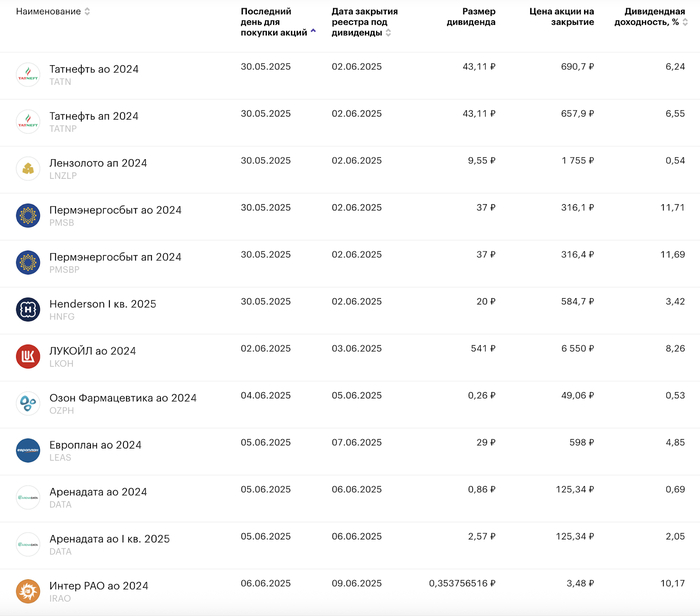Click the red ЛУКОЙЛ logo
This screenshot has width=700, height=616.
[28, 356]
